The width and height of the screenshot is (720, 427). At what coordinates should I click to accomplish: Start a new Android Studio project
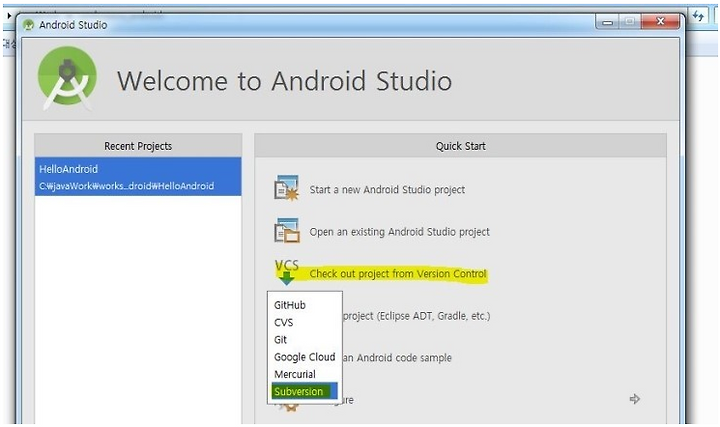point(387,190)
